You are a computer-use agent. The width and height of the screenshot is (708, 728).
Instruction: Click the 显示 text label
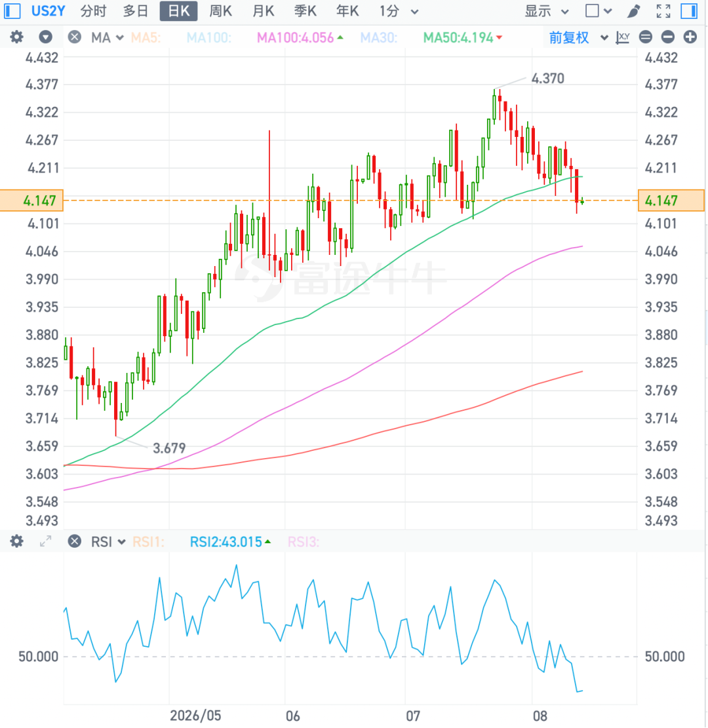click(x=538, y=11)
